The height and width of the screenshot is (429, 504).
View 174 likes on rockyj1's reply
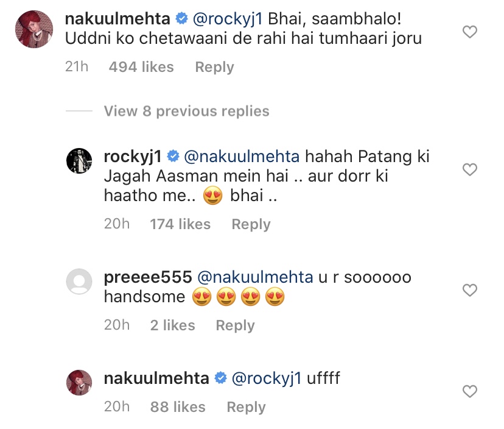click(180, 224)
